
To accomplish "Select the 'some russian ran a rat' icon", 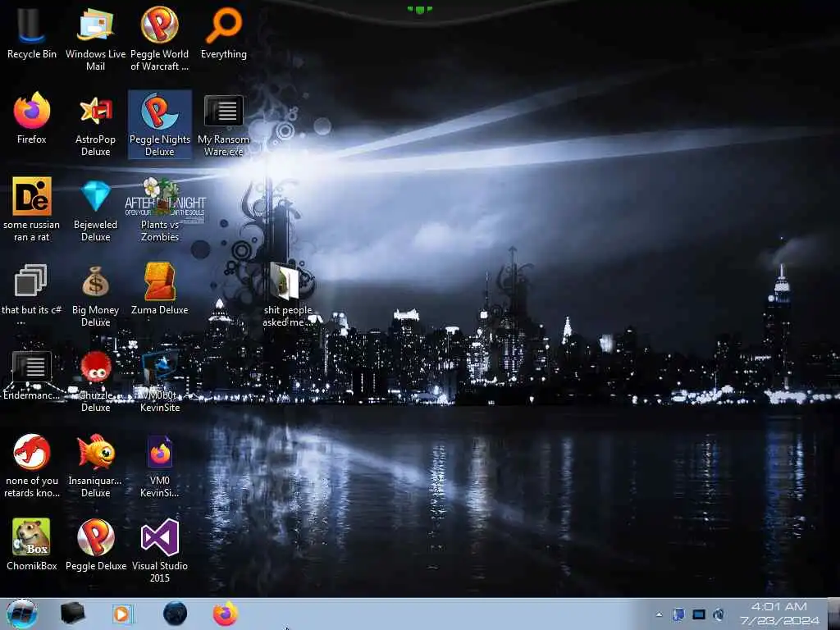I will click(32, 210).
